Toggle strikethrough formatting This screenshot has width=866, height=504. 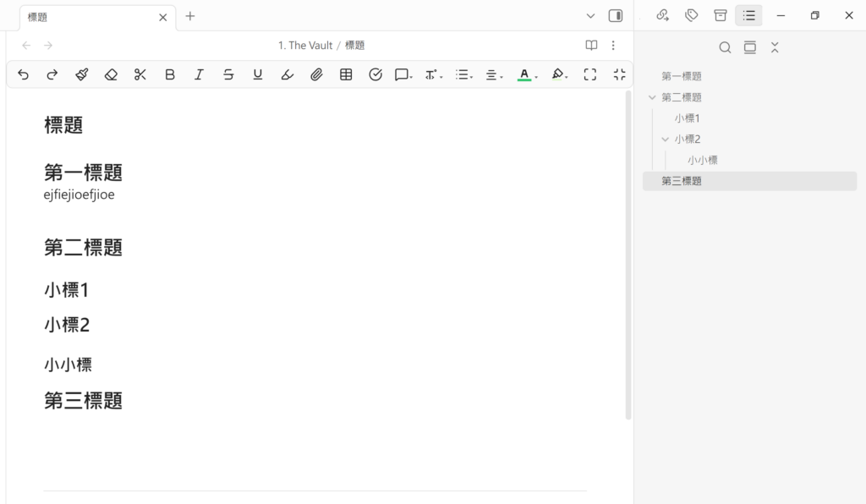[x=228, y=74]
